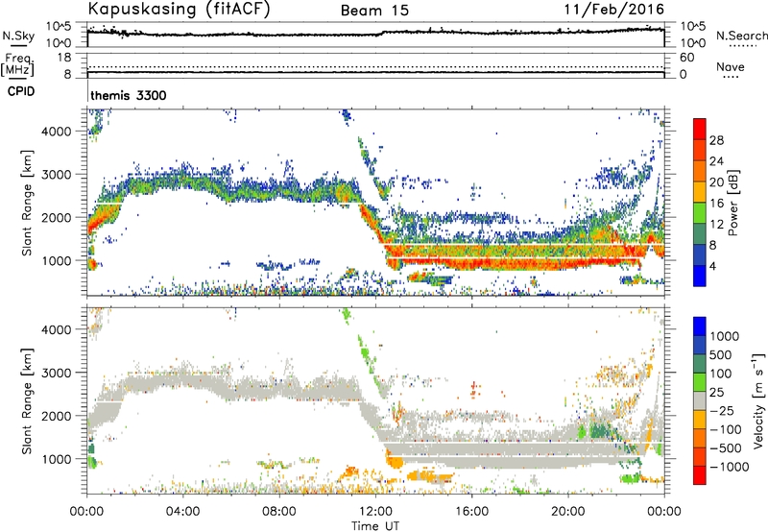Click the 24 dB power colorbar label
Screen dimensions: 768x532
pos(716,161)
